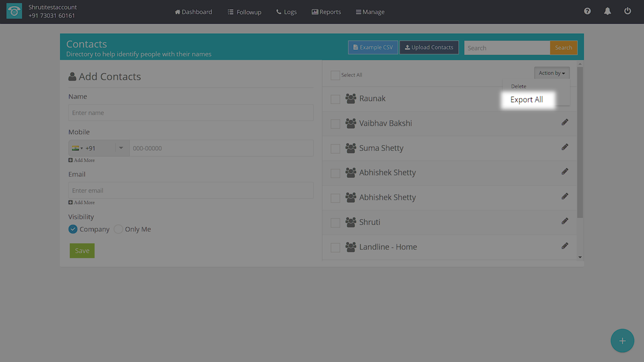Image resolution: width=644 pixels, height=362 pixels.
Task: Check the Select All checkbox
Action: 335,75
